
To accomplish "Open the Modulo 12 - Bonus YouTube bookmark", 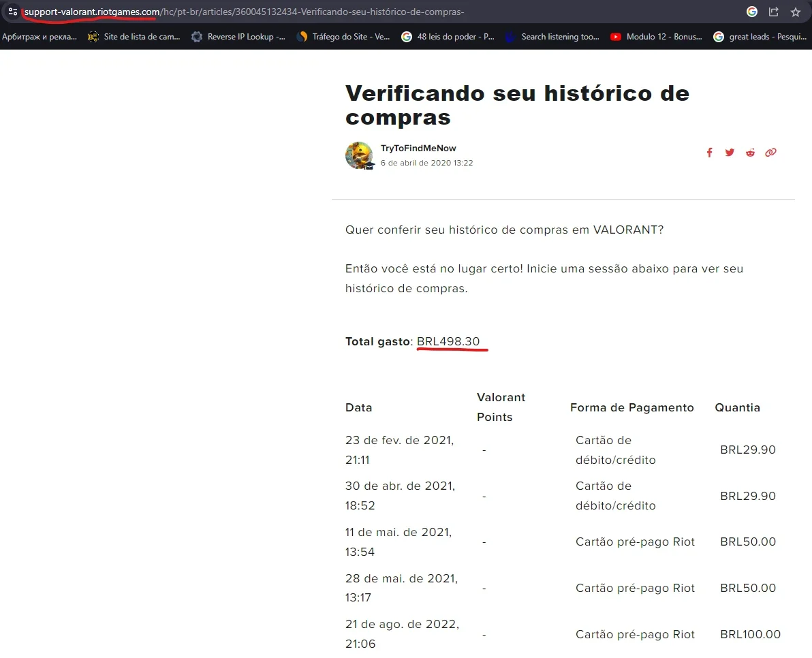I will click(x=656, y=37).
